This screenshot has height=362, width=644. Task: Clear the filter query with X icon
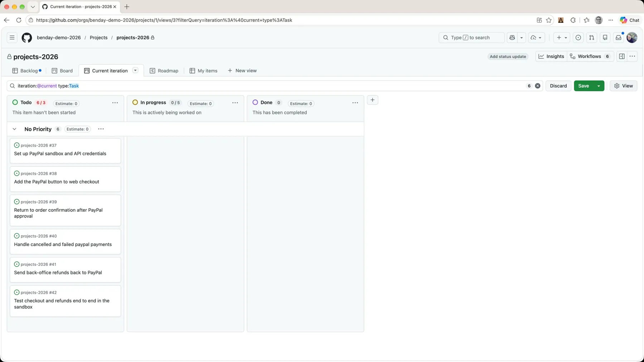pos(538,86)
